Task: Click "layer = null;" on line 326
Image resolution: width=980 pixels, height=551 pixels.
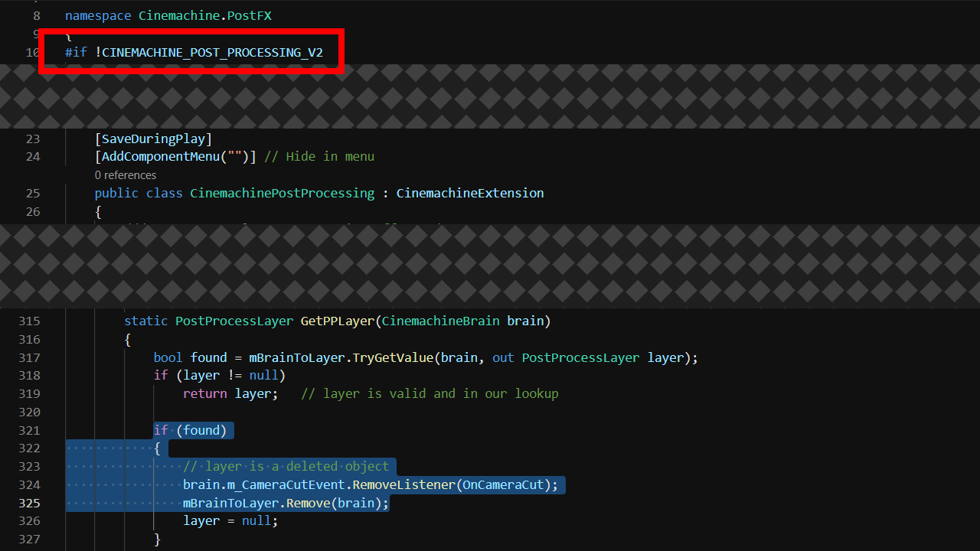Action: pos(230,520)
